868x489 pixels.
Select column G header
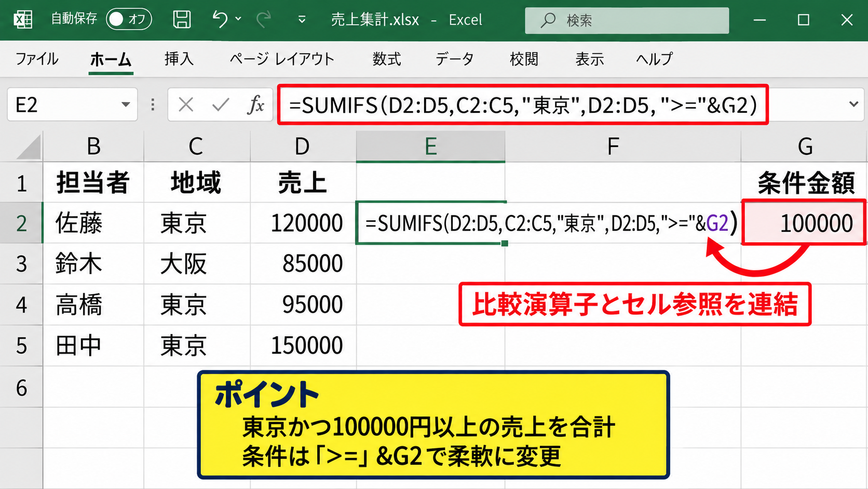coord(805,147)
